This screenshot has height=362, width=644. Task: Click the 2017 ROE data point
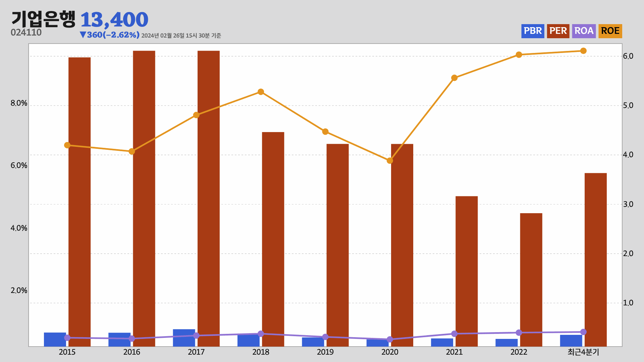tap(196, 115)
